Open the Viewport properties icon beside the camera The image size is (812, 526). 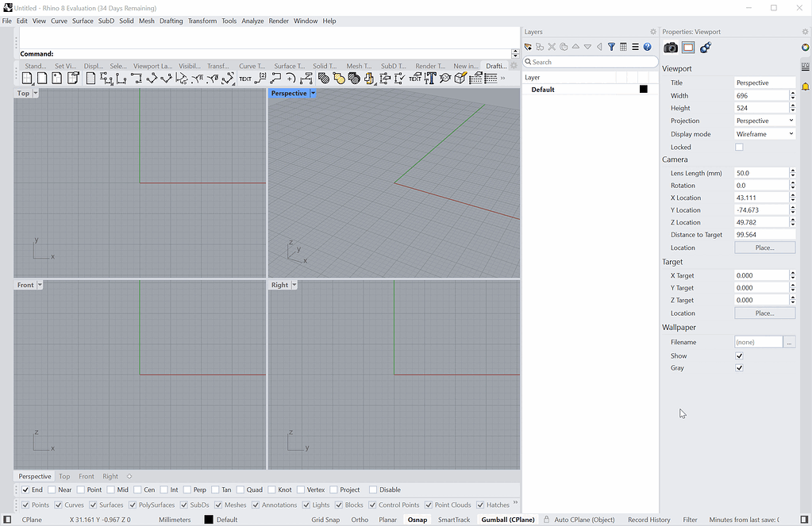pyautogui.click(x=687, y=47)
